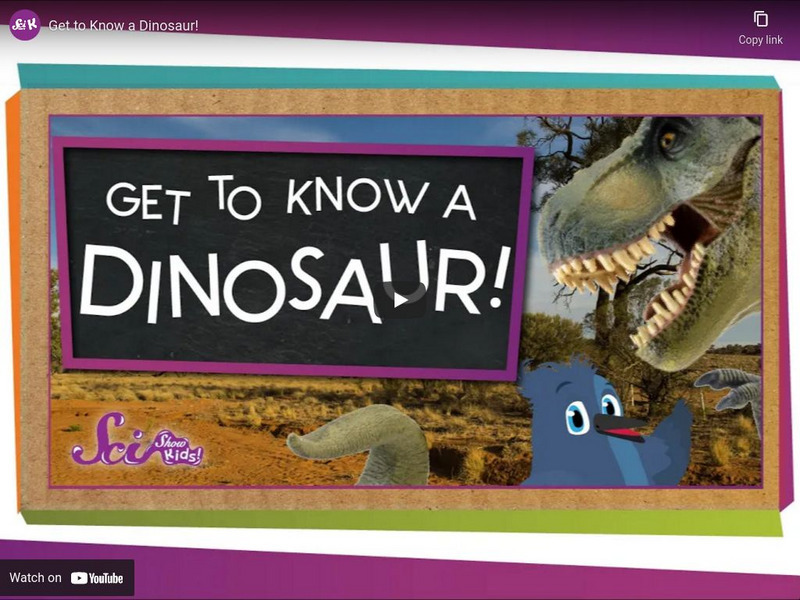Open the 'Get to Know a Dinosaur!' title link
800x600 pixels.
click(123, 24)
